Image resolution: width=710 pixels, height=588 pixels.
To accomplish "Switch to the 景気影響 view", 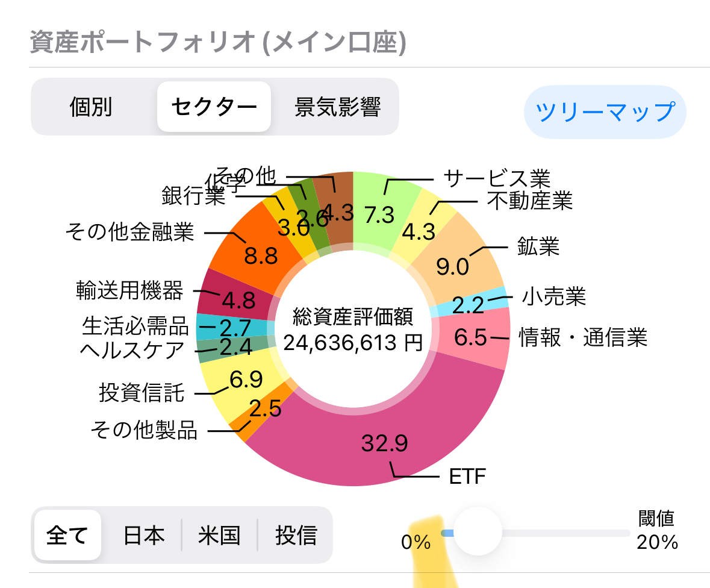I will coord(337,107).
